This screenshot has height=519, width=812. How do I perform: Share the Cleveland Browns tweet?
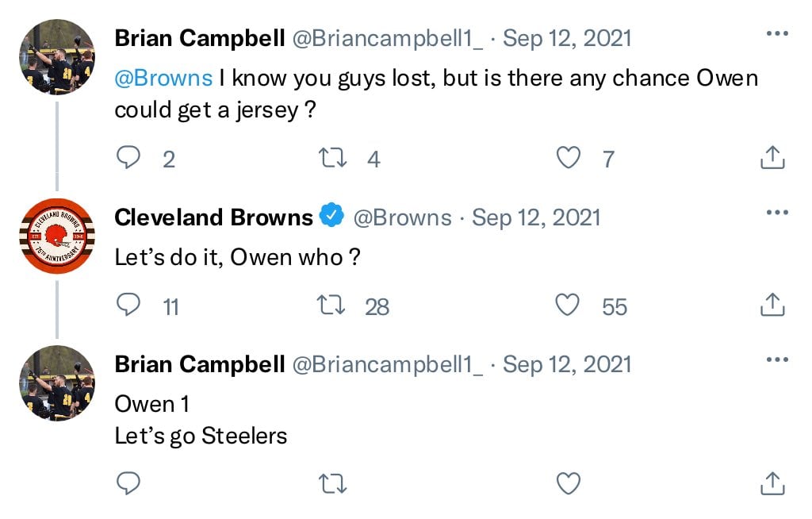(x=772, y=305)
